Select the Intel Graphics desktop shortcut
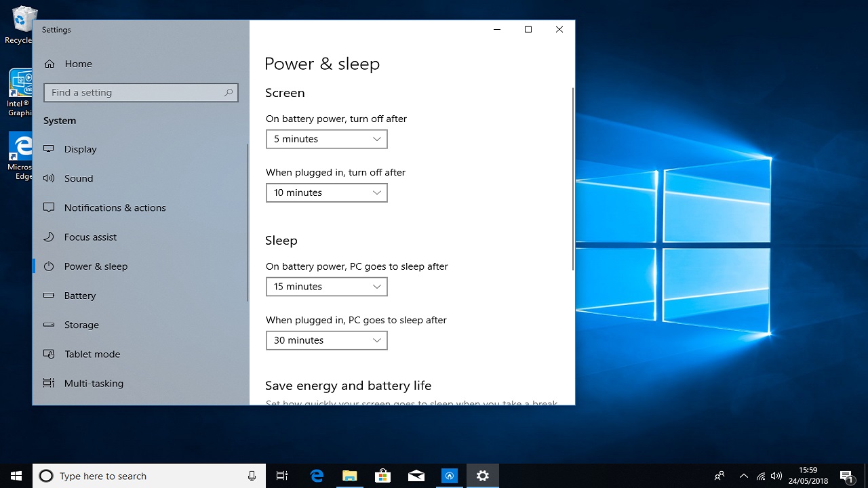The image size is (868, 488). [19, 93]
